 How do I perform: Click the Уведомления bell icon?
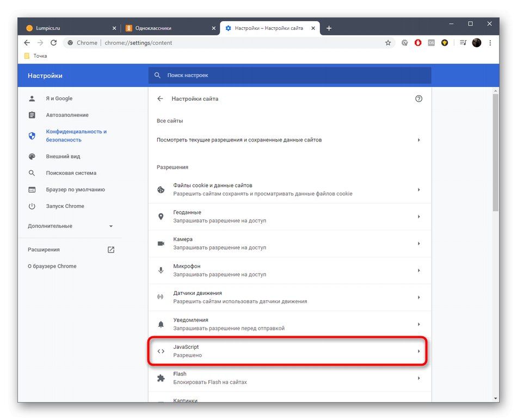click(161, 324)
